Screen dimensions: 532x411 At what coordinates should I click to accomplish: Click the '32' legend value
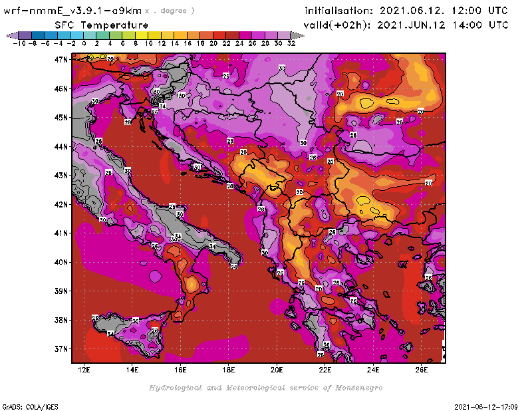click(291, 43)
